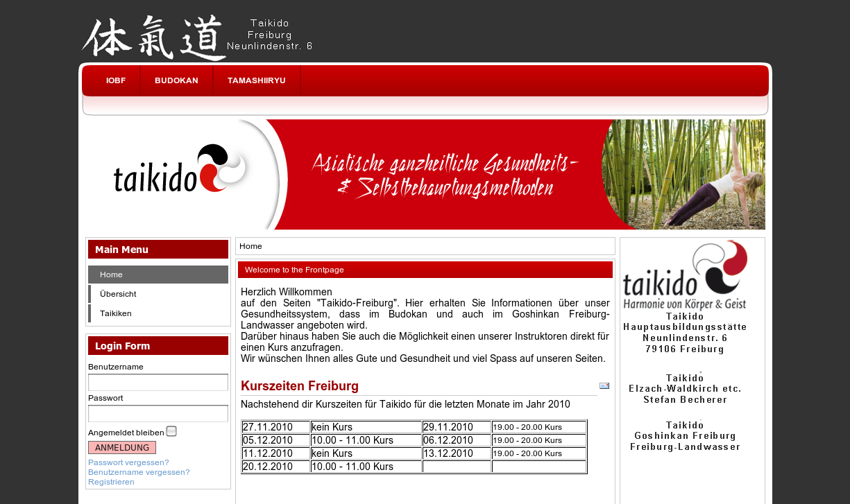Click the 05.12.2010 table cell
The height and width of the screenshot is (504, 850).
click(275, 440)
